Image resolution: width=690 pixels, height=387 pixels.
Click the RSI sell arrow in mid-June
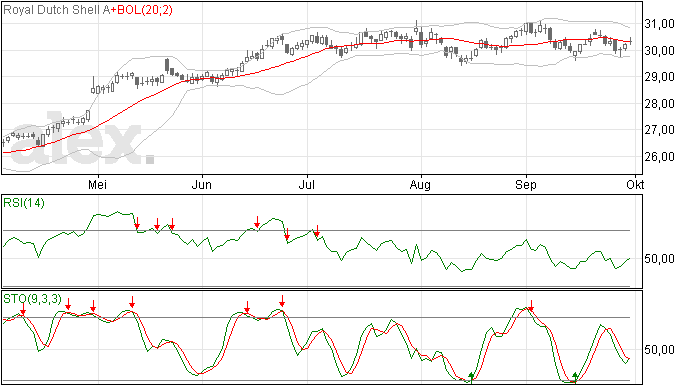click(257, 221)
